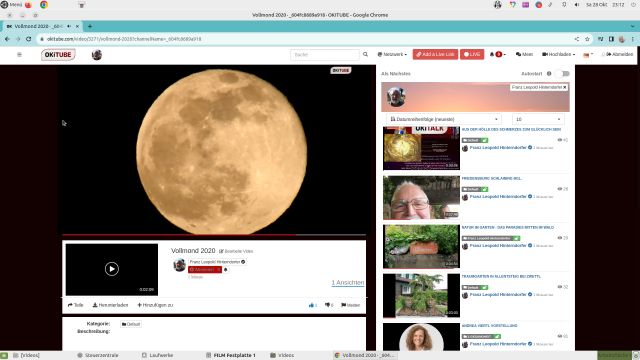The width and height of the screenshot is (640, 360).
Task: Click into the Suche search field
Action: tap(325, 54)
